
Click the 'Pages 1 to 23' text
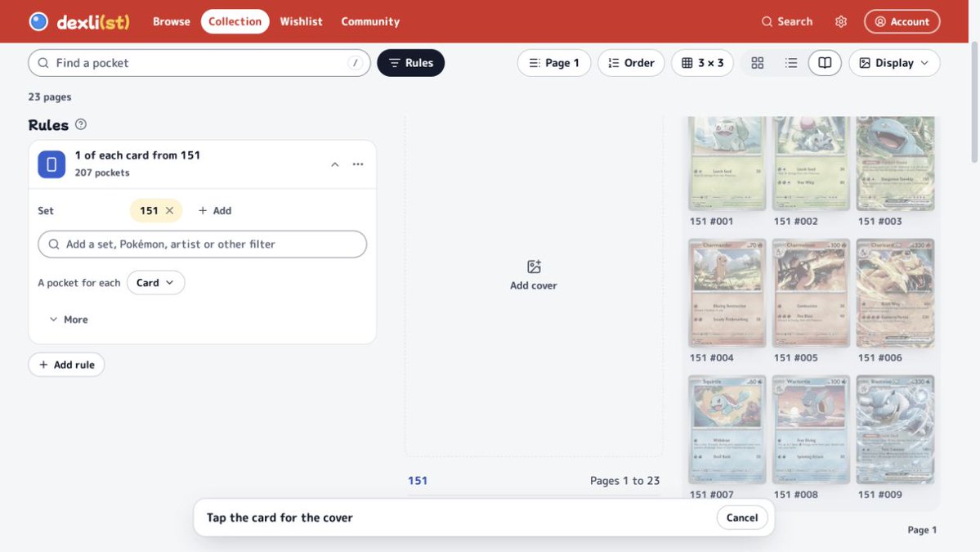point(624,480)
